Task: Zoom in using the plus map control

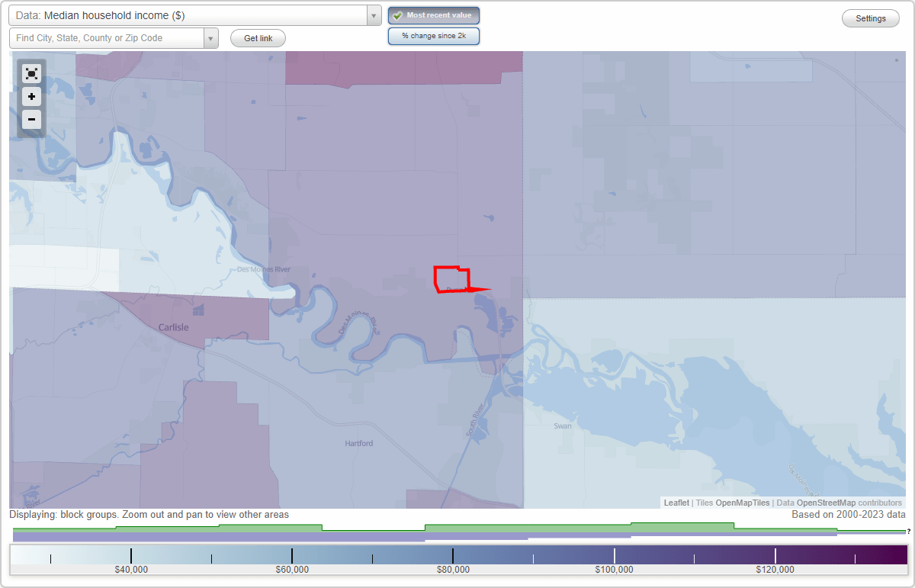Action: click(x=31, y=97)
